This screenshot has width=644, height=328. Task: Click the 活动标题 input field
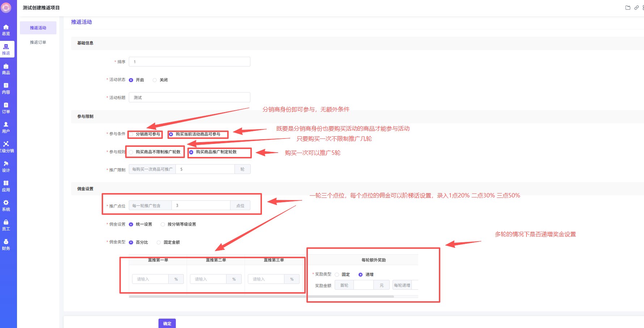(x=189, y=98)
